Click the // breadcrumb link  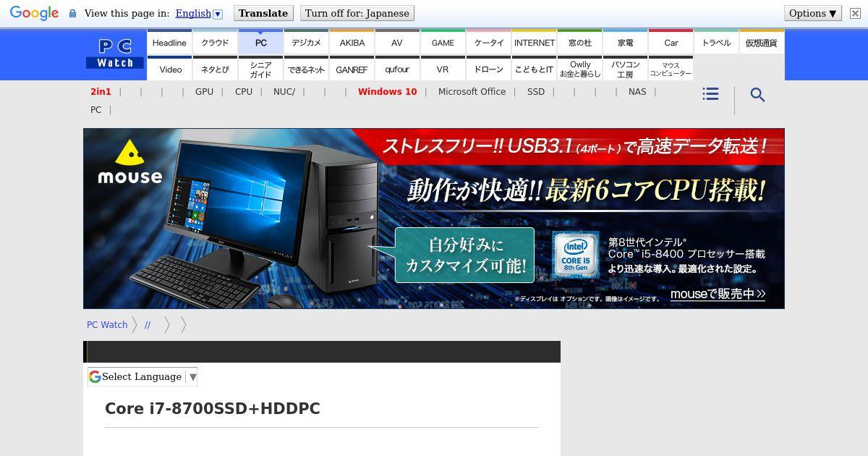(148, 325)
